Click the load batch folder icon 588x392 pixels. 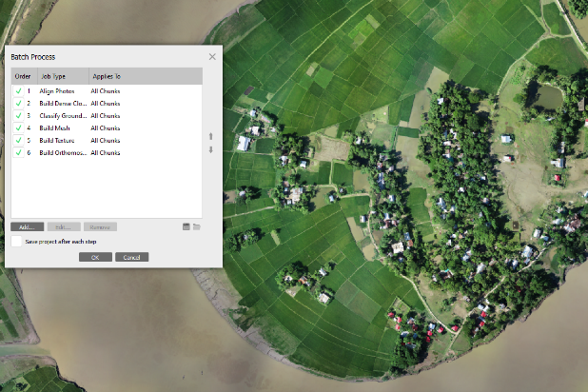click(197, 226)
